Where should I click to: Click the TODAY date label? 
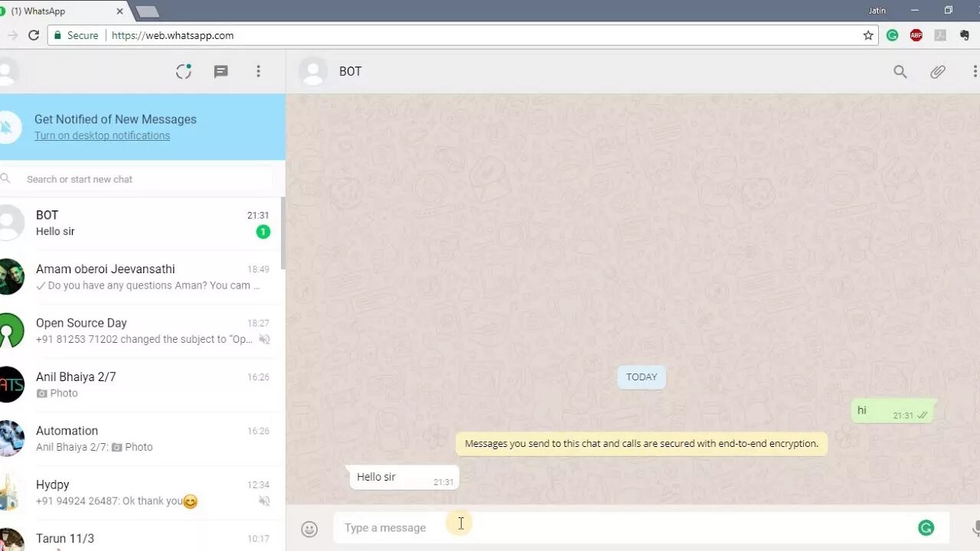pyautogui.click(x=642, y=377)
